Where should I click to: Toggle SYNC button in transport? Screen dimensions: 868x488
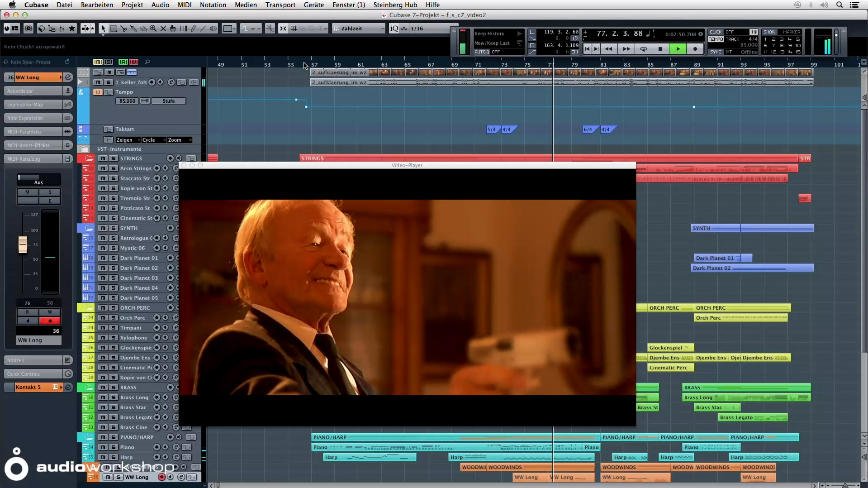(716, 52)
